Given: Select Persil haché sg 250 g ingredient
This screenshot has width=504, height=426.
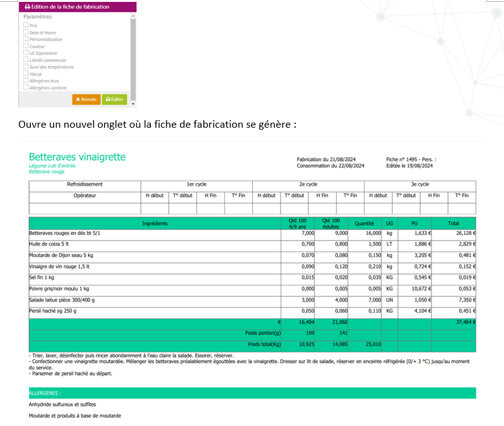Looking at the screenshot, I should [x=53, y=311].
